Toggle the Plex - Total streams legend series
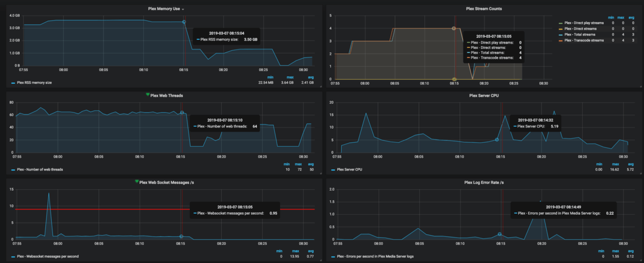644x263 pixels. 579,34
